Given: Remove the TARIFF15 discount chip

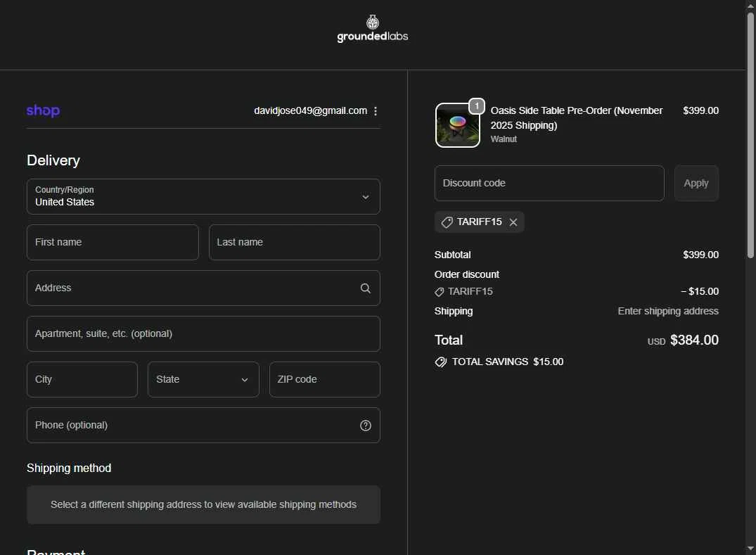Looking at the screenshot, I should pyautogui.click(x=513, y=222).
